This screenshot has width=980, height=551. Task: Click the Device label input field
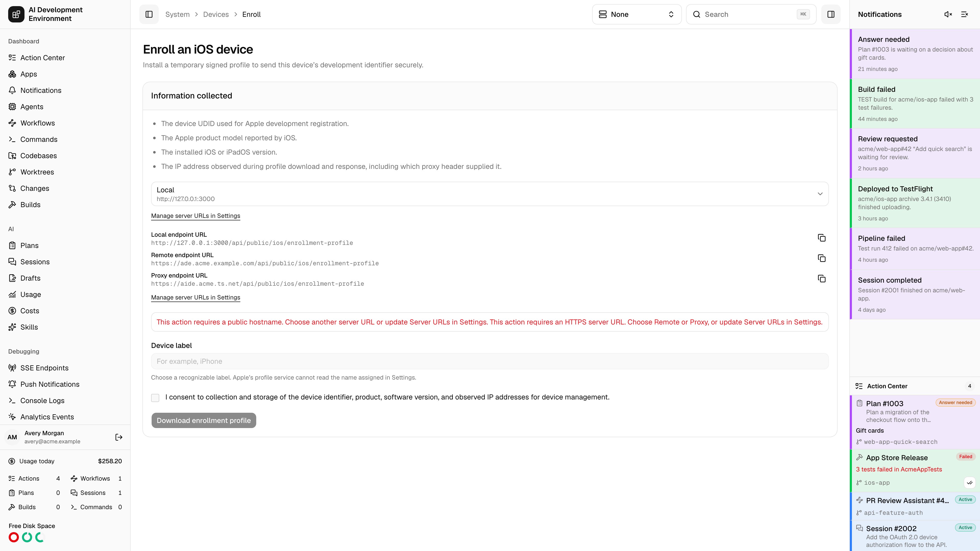(x=490, y=361)
